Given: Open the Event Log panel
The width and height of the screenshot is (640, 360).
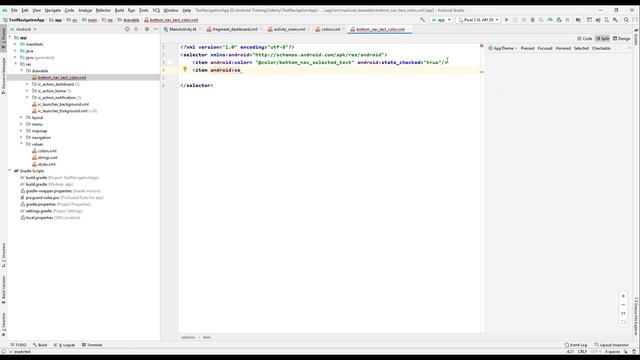Looking at the screenshot, I should coord(576,345).
